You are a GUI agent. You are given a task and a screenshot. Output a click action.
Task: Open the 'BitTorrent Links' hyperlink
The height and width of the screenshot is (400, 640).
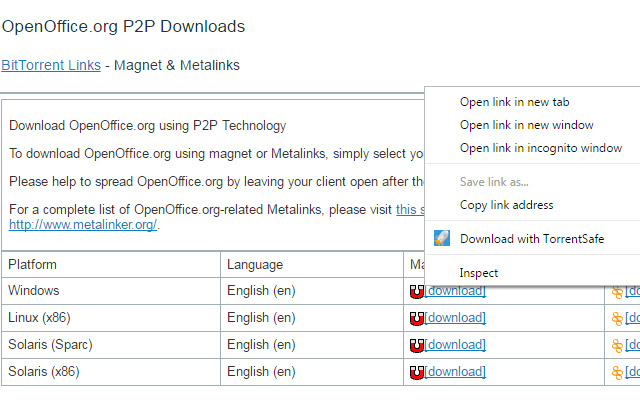[51, 65]
